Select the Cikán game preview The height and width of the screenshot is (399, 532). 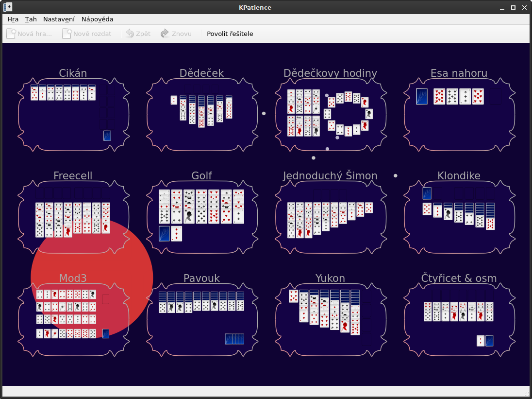73,115
